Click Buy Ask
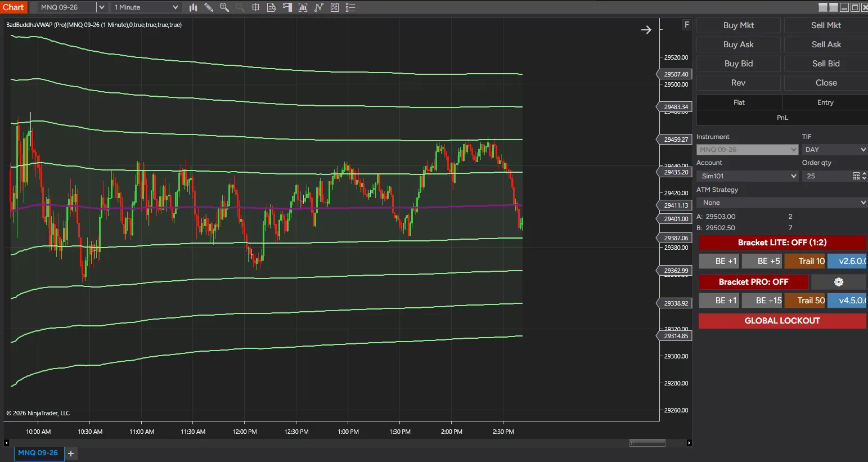The image size is (868, 462). pos(738,44)
